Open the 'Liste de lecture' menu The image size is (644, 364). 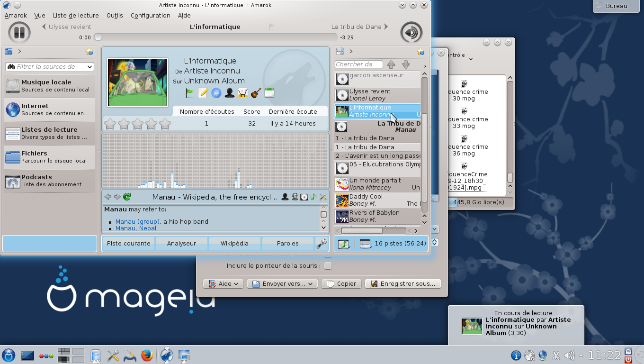(x=76, y=16)
